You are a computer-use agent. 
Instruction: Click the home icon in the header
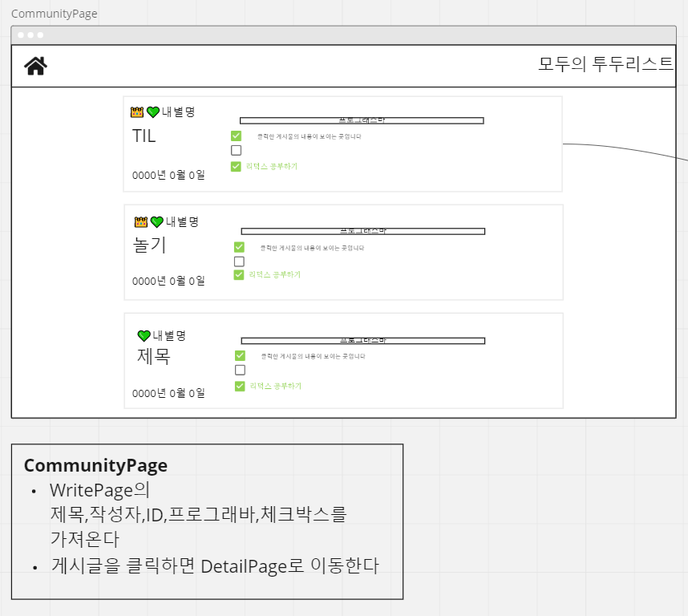point(35,66)
